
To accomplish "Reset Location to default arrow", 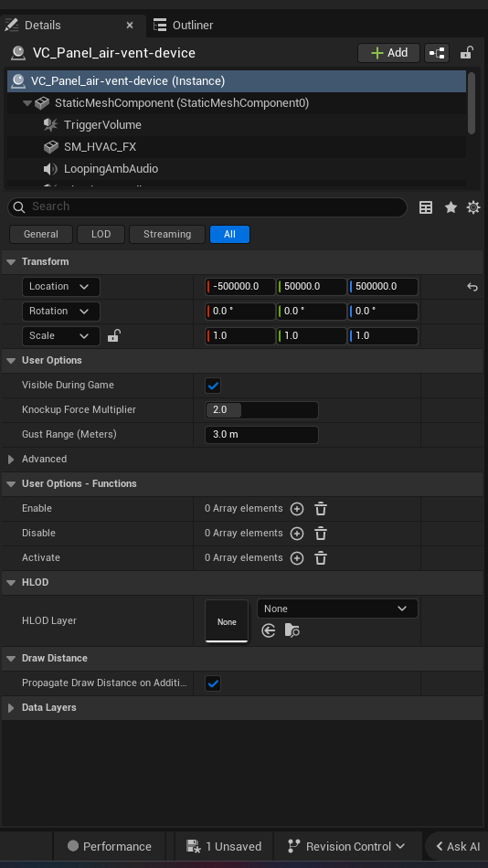I will 472,287.
